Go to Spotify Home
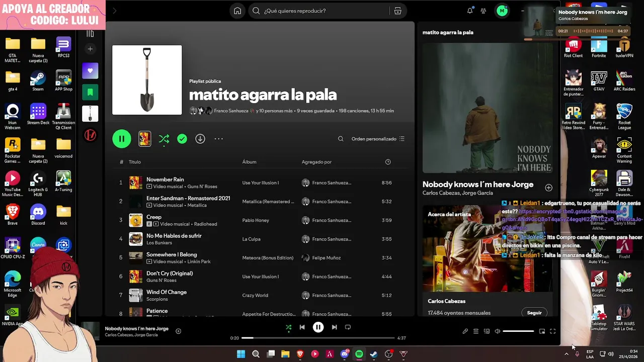This screenshot has width=644, height=362. click(x=237, y=11)
